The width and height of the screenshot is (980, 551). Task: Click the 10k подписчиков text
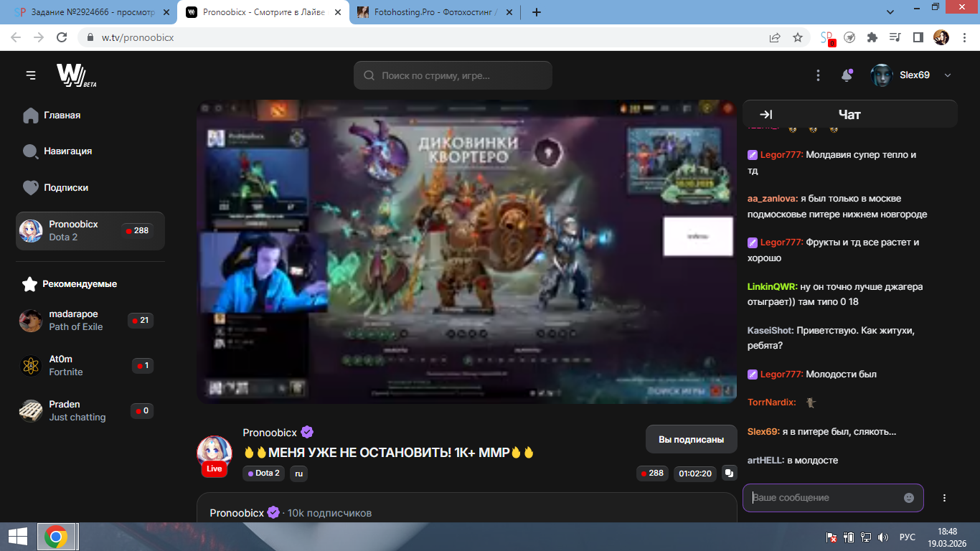[x=329, y=513]
